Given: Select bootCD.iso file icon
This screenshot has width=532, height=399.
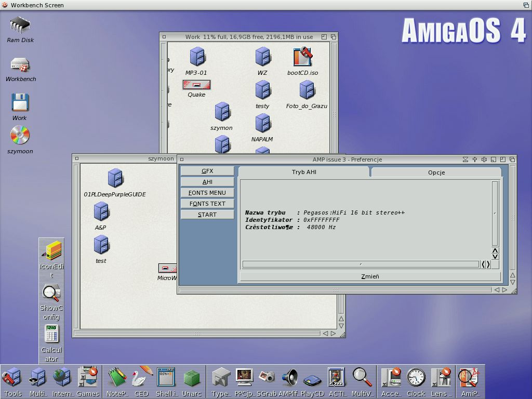Looking at the screenshot, I should (303, 61).
